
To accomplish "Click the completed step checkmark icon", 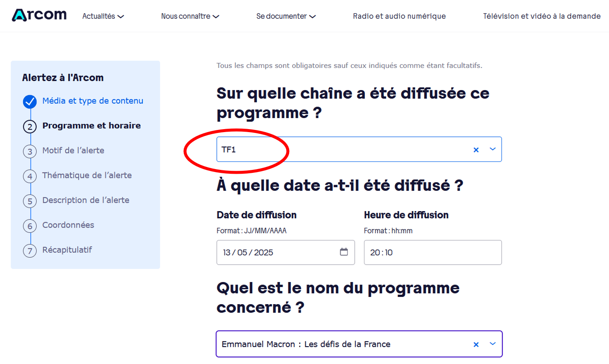I will click(x=30, y=102).
